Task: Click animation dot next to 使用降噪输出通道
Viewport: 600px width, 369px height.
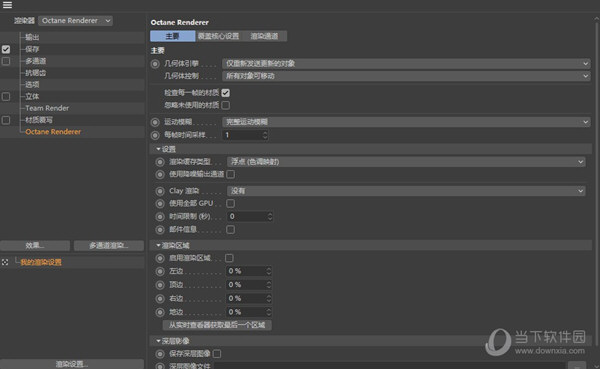Action: click(160, 175)
